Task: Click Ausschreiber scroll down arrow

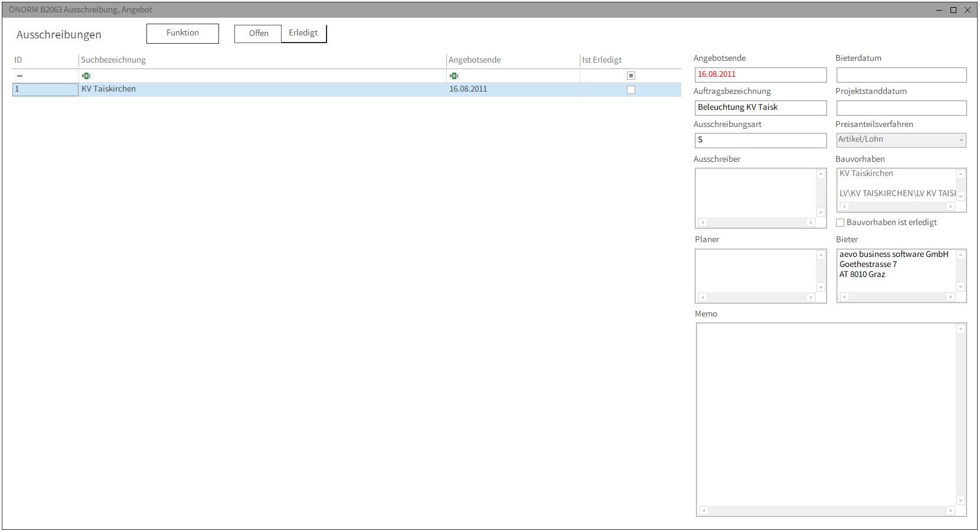Action: (x=821, y=213)
